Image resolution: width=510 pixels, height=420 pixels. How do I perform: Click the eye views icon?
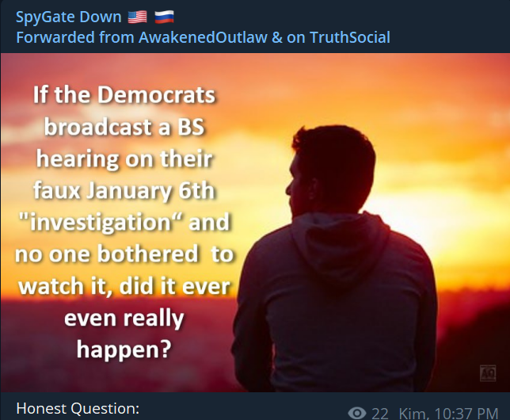click(357, 413)
